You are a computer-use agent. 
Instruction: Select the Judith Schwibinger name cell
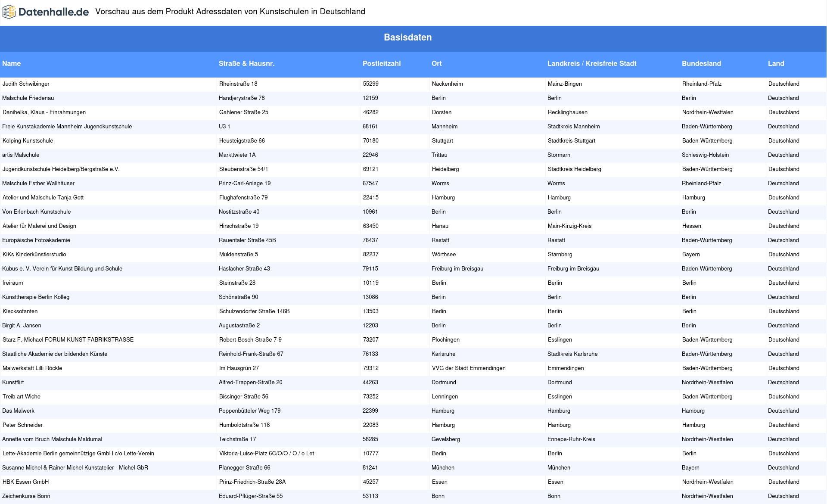26,84
